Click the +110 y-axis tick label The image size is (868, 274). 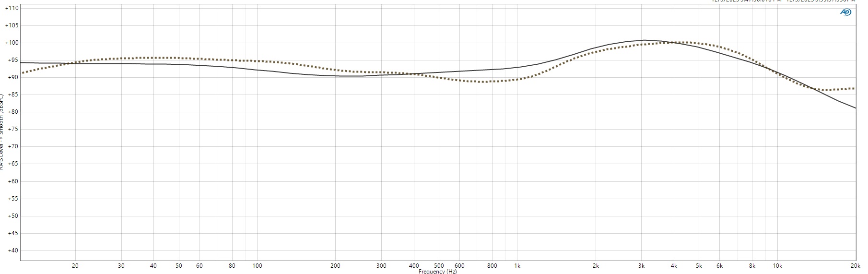[12, 8]
